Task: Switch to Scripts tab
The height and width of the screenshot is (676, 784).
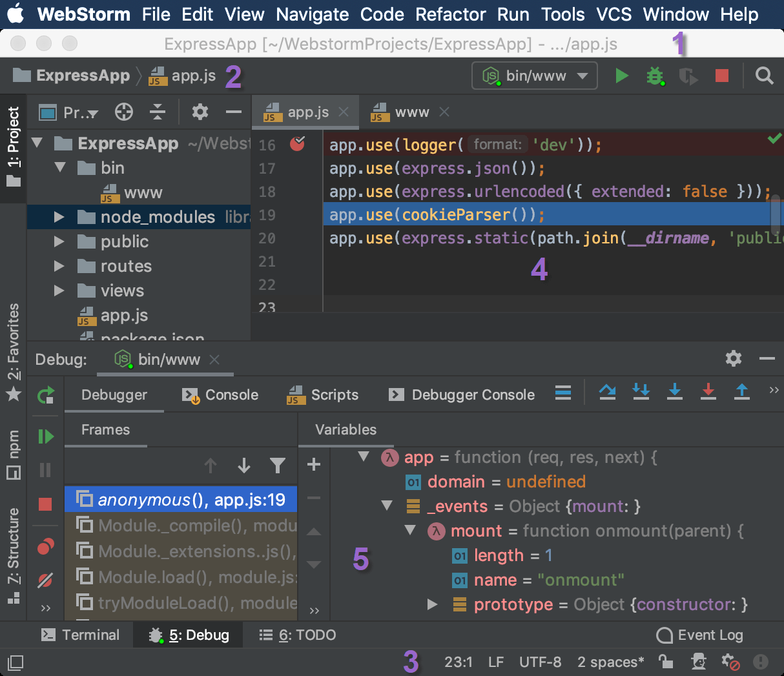Action: point(322,395)
